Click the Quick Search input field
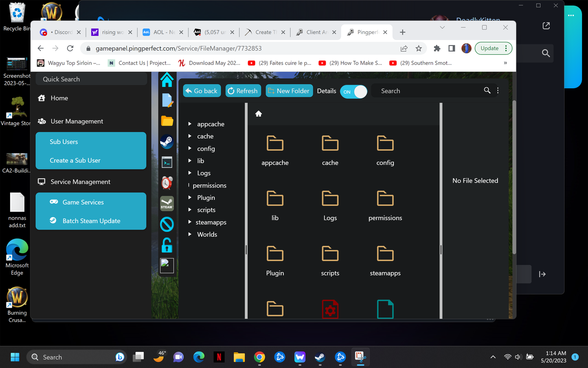This screenshot has width=588, height=368. pyautogui.click(x=91, y=79)
